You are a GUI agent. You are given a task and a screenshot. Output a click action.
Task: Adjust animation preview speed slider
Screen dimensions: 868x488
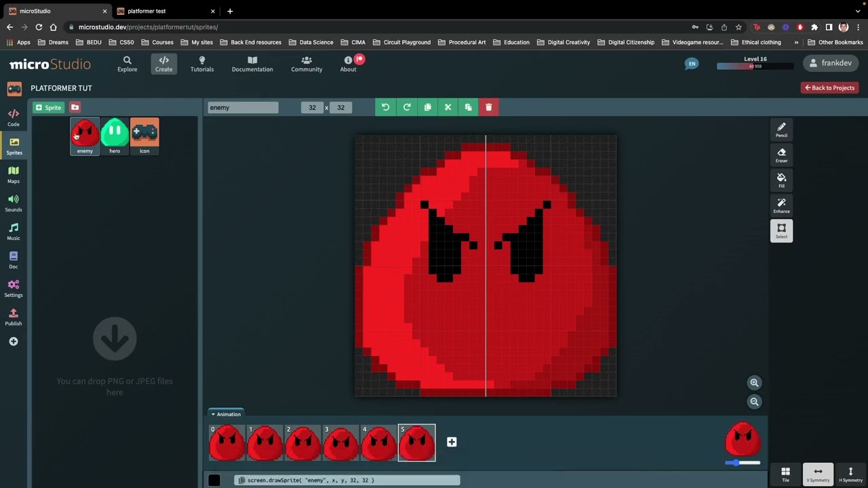743,463
